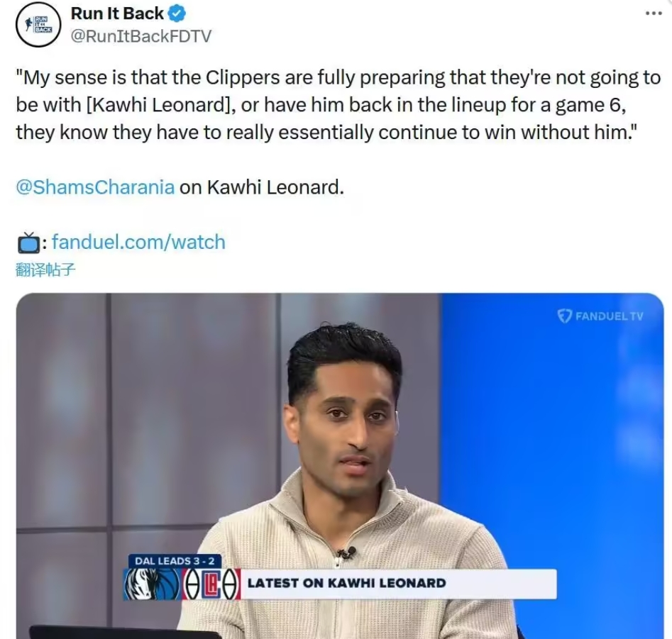Click the quoted tweet text about the Clippers
The width and height of the screenshot is (672, 639).
click(x=338, y=105)
